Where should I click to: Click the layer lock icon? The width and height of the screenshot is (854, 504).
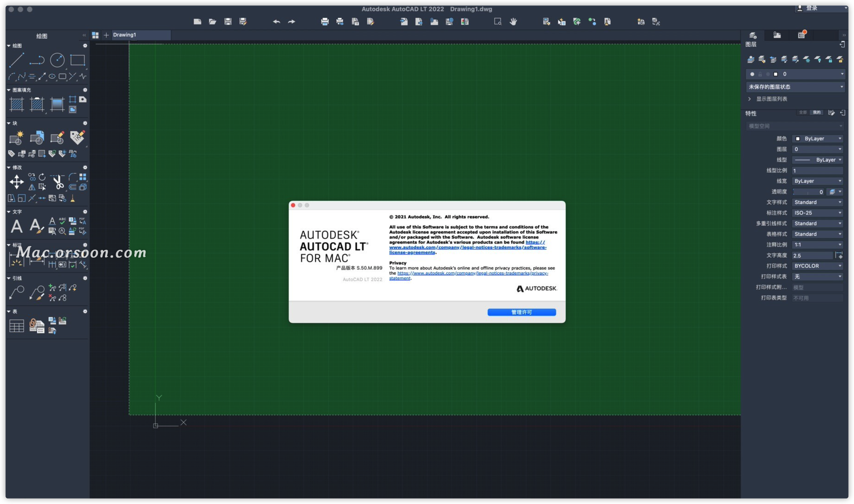829,59
